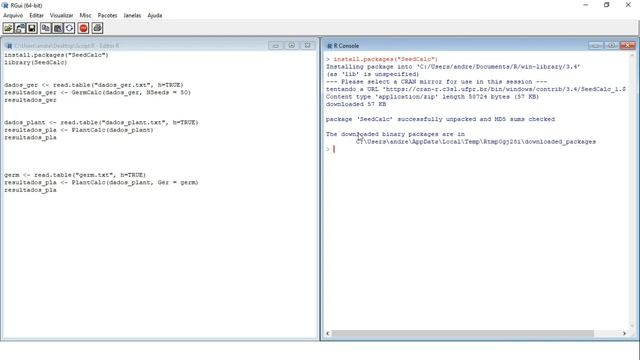Close the script editor sub-window
The height and width of the screenshot is (360, 640).
tap(307, 45)
